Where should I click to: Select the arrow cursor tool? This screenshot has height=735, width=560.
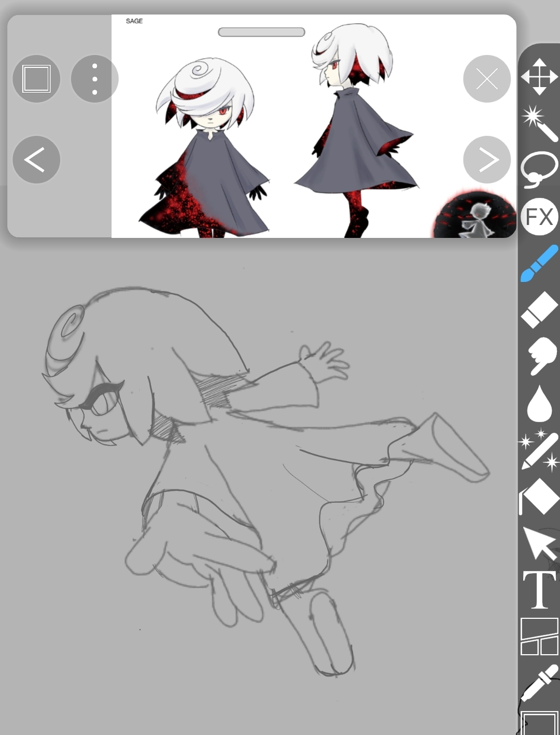(539, 543)
